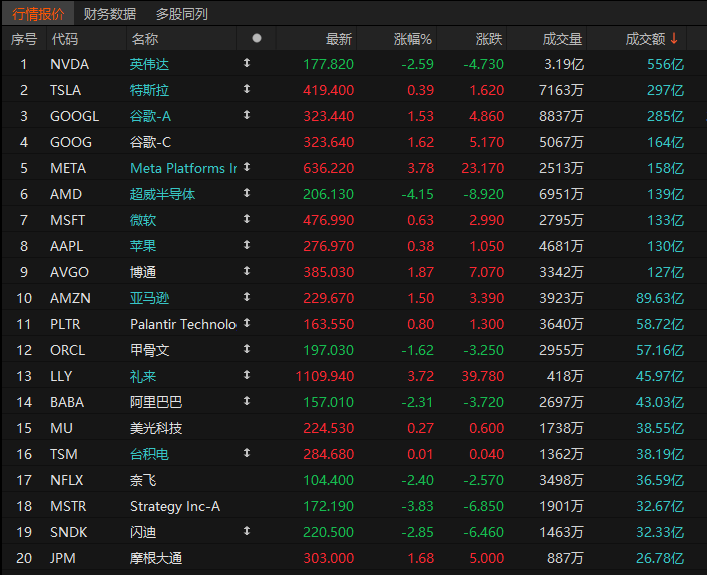Open the 特斯拉 stock name
The image size is (707, 575).
[x=149, y=90]
